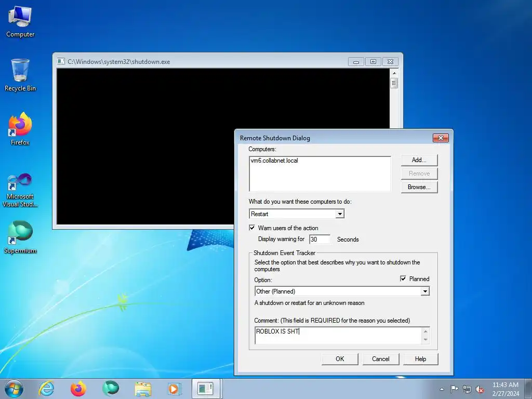Click the Display warning seconds field
532x399 pixels.
[320, 239]
